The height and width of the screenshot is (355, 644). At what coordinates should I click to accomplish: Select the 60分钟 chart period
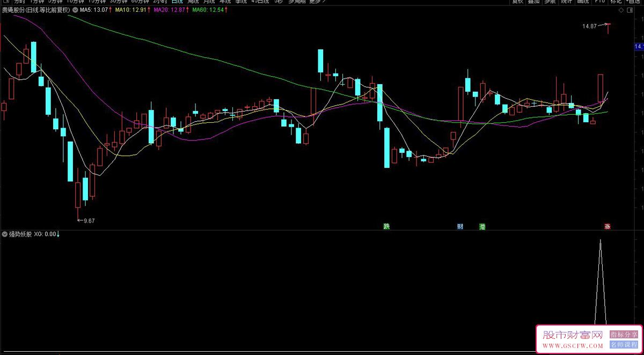(x=140, y=2)
